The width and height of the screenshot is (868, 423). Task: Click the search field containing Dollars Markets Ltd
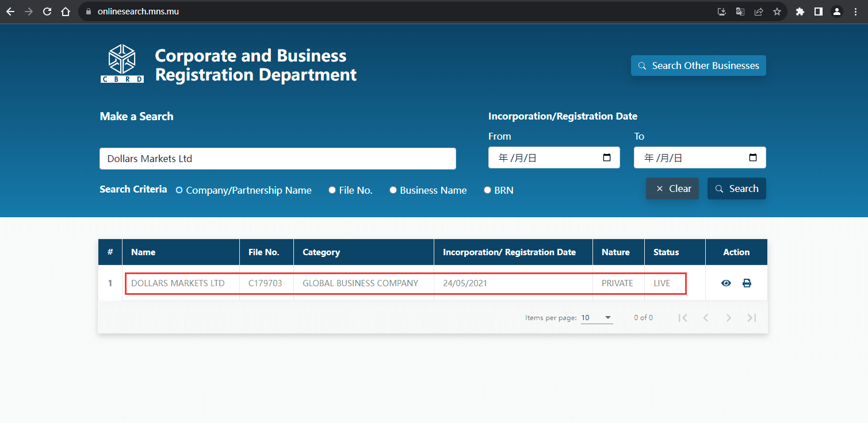[x=278, y=159]
